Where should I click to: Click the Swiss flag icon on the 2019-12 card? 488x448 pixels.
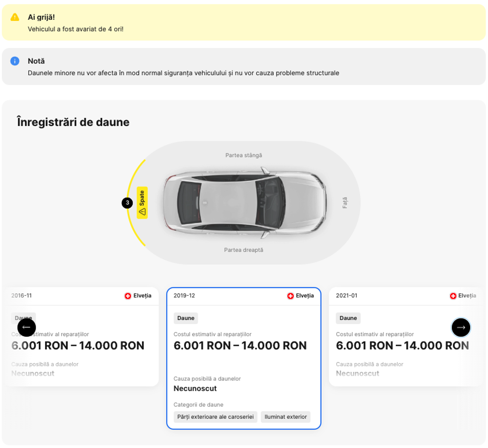point(290,296)
